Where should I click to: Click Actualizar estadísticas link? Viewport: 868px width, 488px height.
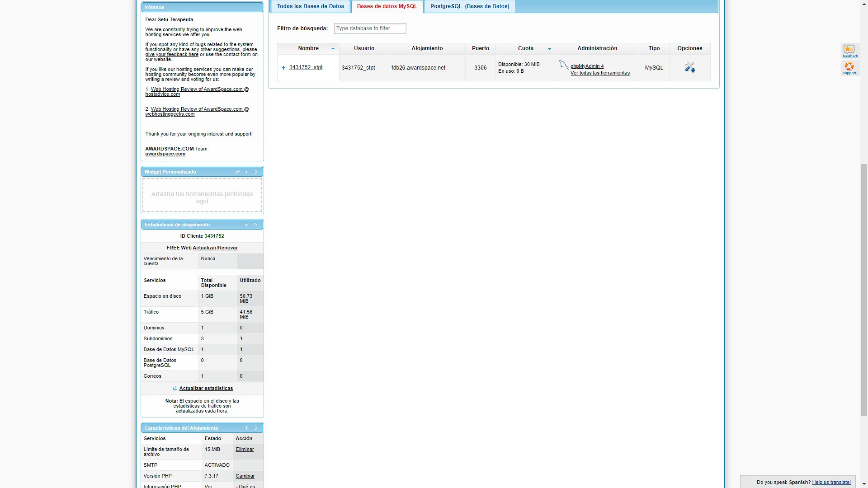point(206,388)
